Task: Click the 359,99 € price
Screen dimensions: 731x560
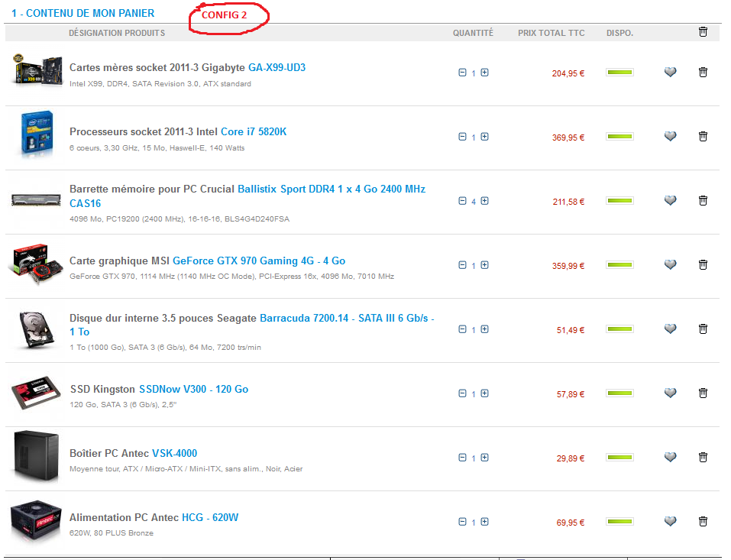Action: [x=568, y=266]
